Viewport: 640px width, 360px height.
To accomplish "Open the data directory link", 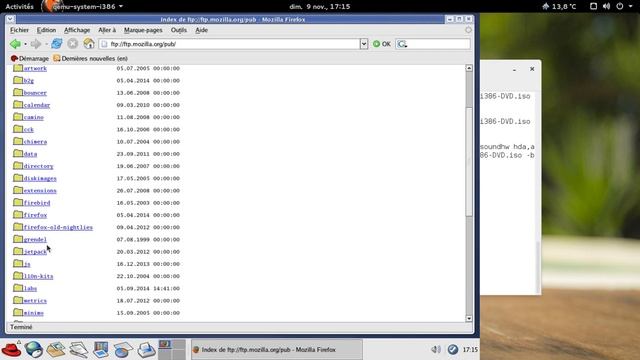I will tap(30, 154).
